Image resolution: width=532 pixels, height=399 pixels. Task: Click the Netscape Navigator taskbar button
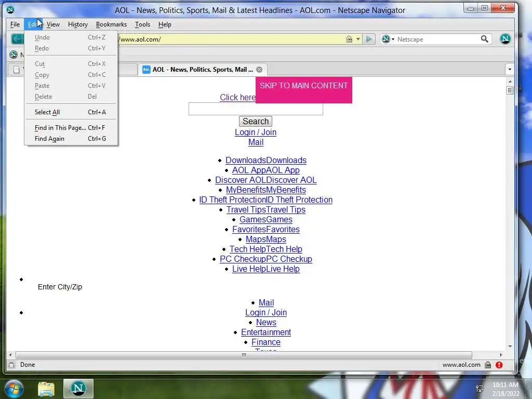[x=78, y=389]
